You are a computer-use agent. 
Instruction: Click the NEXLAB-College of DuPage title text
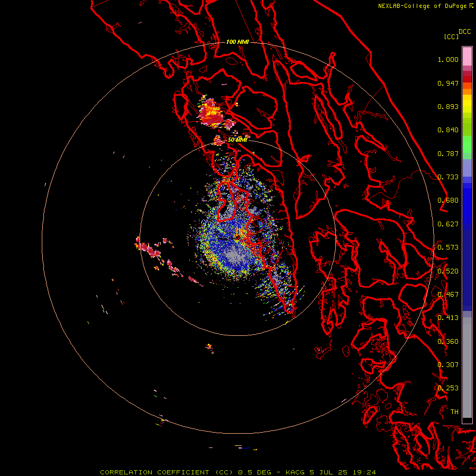(423, 6)
